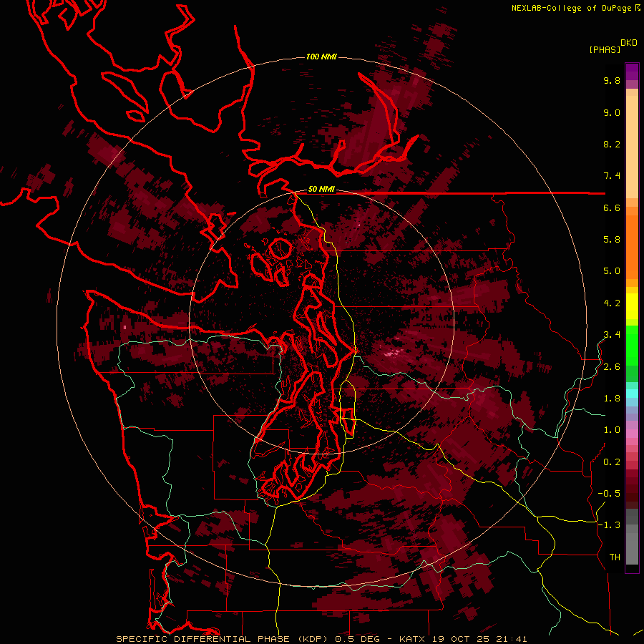
Task: Click the 50 NMI range ring label
Action: click(321, 190)
